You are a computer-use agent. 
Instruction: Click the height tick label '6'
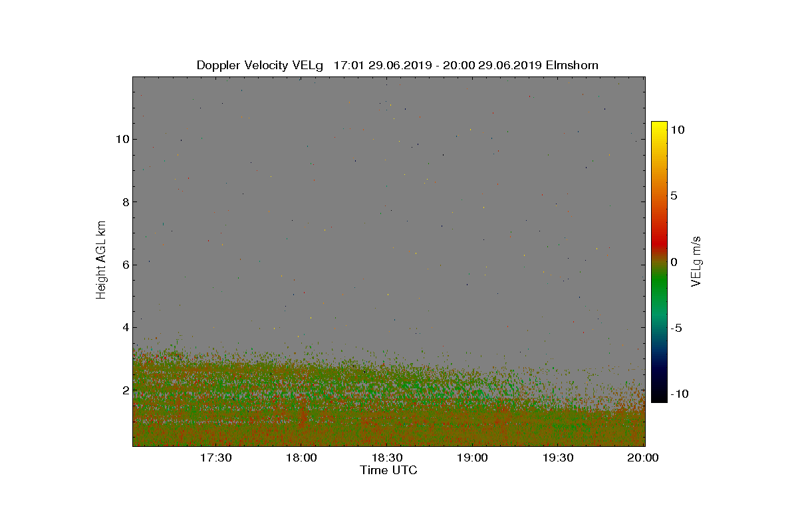(124, 265)
